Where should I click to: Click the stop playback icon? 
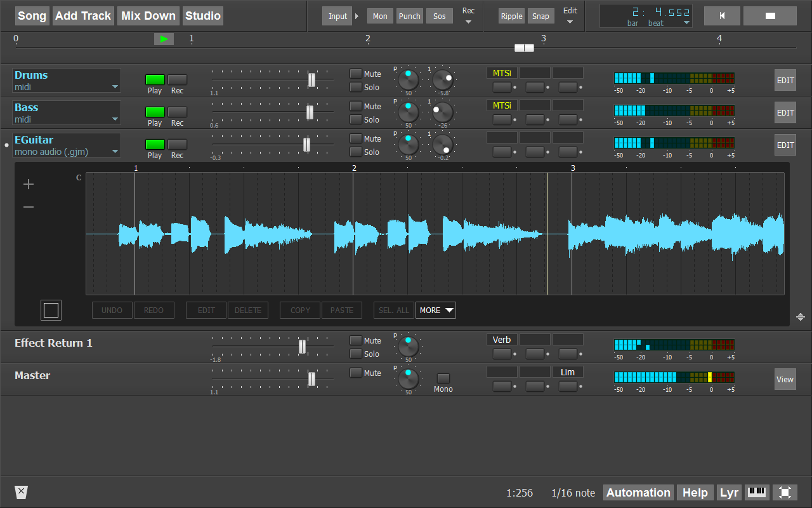pyautogui.click(x=769, y=15)
